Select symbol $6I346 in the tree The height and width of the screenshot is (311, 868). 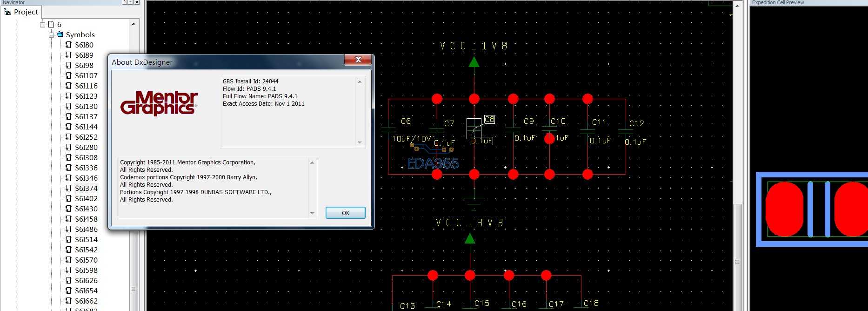point(86,178)
